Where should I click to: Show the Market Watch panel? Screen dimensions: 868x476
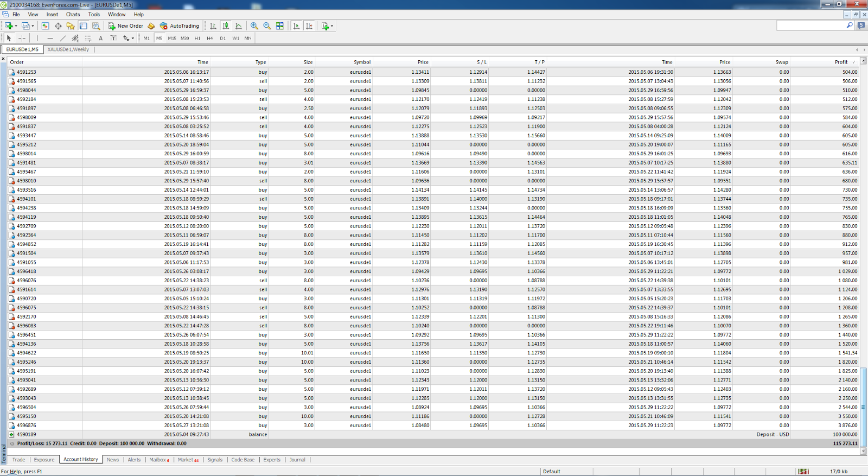pos(45,26)
